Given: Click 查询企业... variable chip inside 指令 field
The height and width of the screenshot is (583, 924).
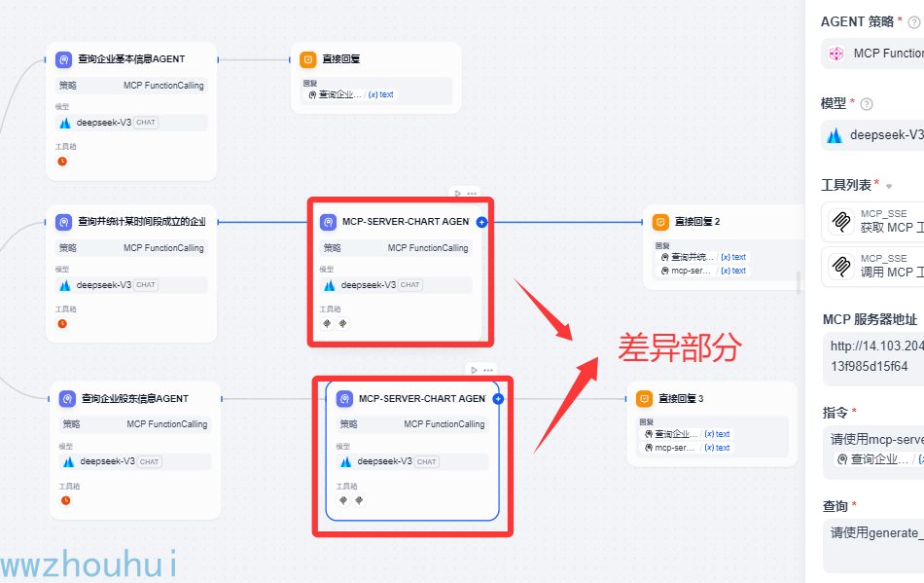Looking at the screenshot, I should (x=878, y=459).
